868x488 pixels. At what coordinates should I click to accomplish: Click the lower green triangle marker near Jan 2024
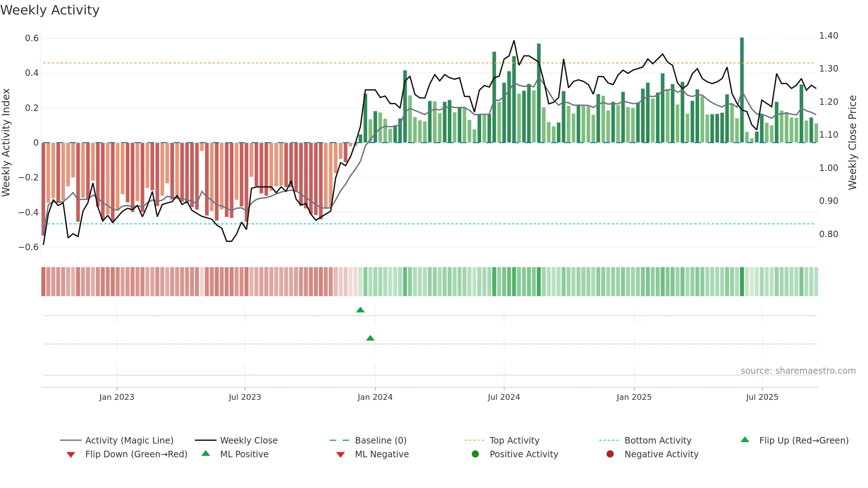tap(370, 338)
